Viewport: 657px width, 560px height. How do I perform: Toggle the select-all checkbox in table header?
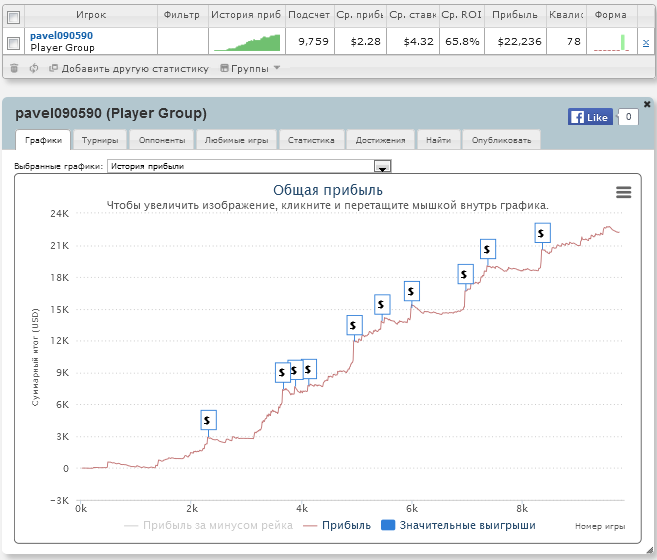13,17
